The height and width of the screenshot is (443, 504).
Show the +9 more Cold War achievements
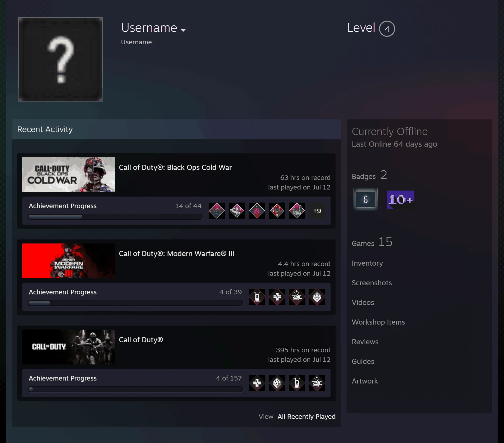(317, 211)
